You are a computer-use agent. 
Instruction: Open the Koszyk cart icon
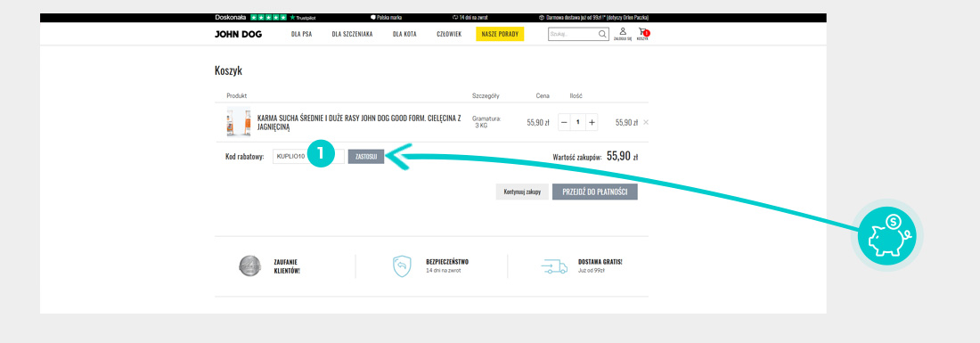(x=642, y=34)
